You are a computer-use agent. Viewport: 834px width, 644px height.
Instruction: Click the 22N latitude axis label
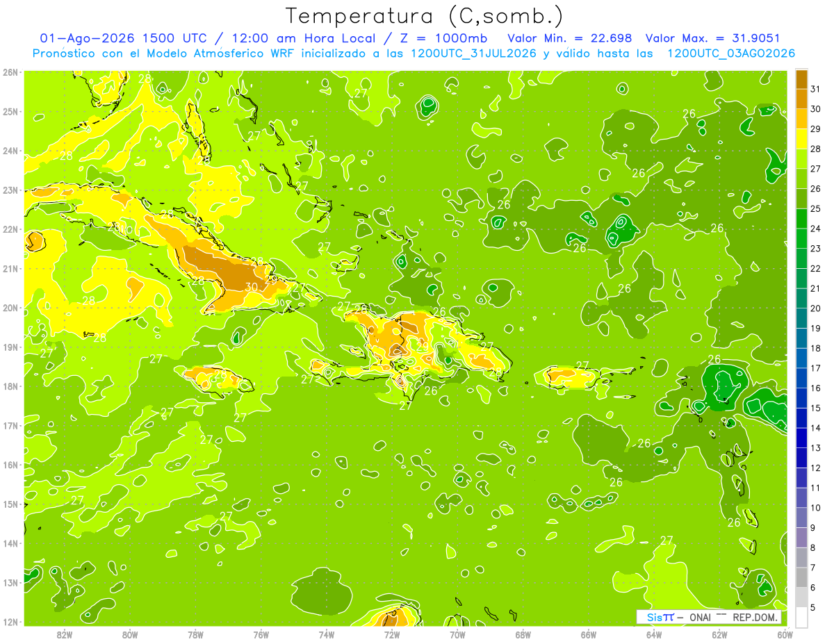[10, 229]
